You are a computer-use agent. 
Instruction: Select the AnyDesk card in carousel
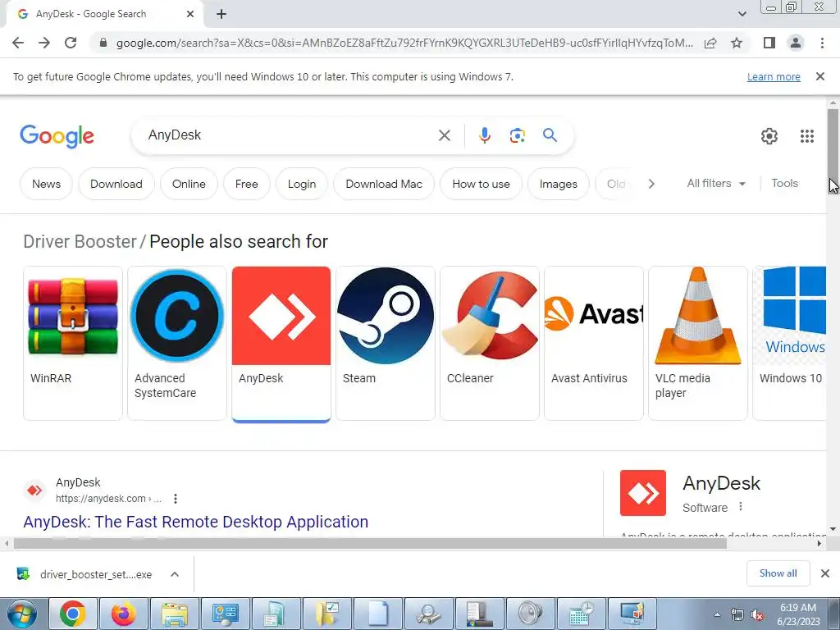(281, 343)
